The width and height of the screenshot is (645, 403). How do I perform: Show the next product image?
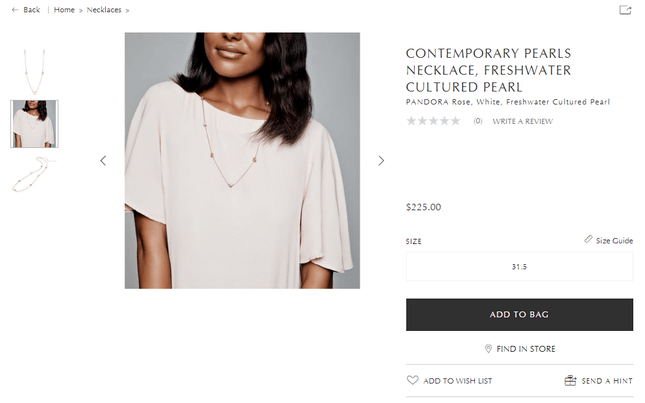coord(381,160)
